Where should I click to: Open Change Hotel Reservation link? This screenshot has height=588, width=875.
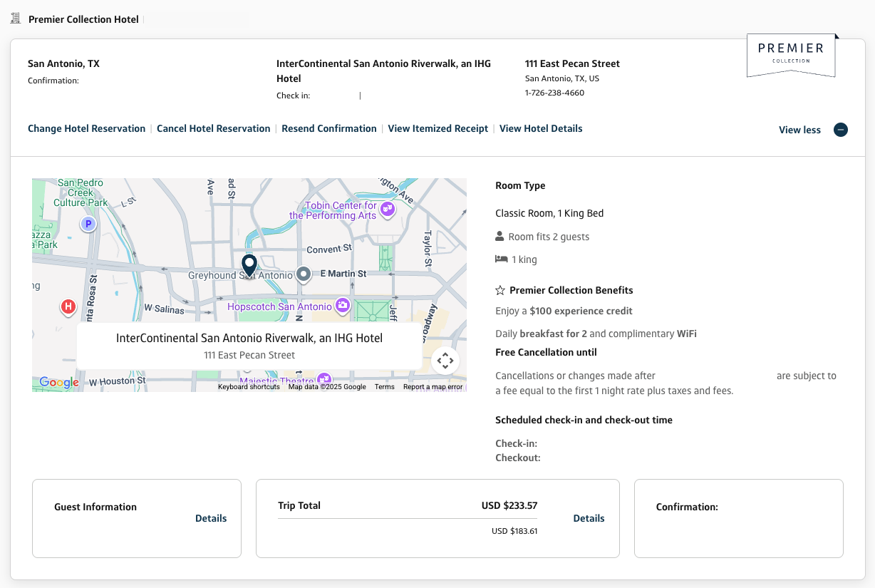86,128
